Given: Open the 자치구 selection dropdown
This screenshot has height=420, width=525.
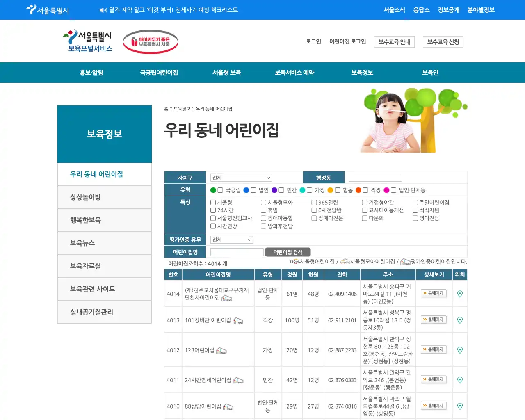Looking at the screenshot, I should point(241,178).
